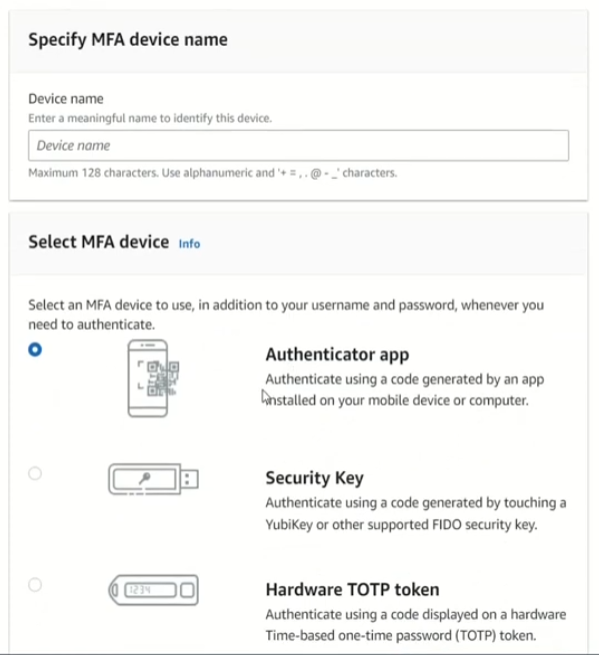Click the USB security key icon
This screenshot has height=655, width=599.
153,479
